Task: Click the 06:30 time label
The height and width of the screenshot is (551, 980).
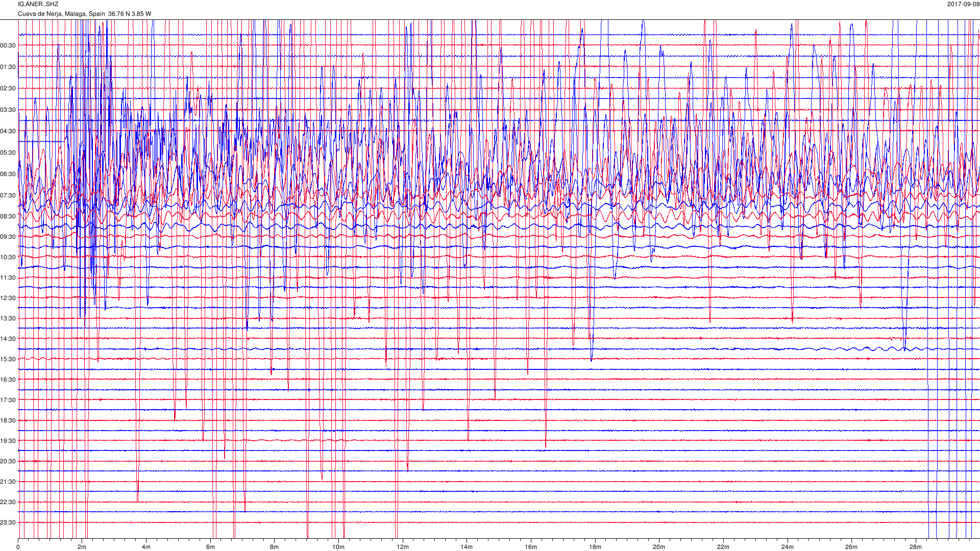Action: (x=8, y=174)
